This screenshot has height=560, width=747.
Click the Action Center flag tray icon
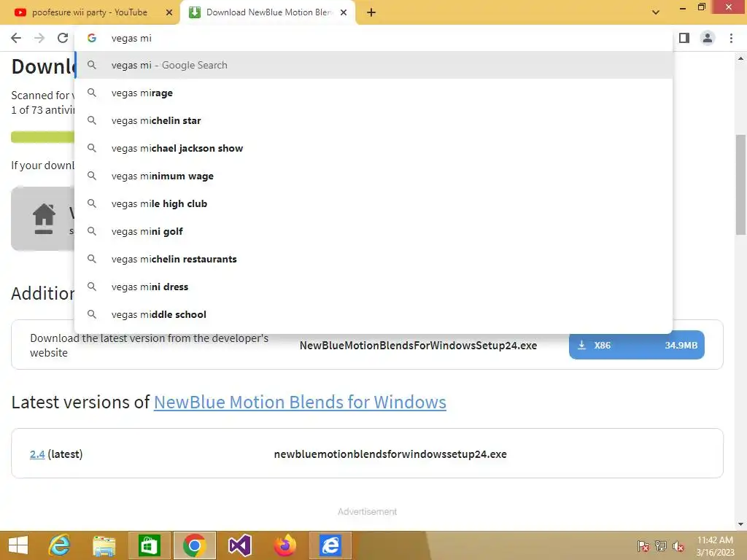point(643,546)
